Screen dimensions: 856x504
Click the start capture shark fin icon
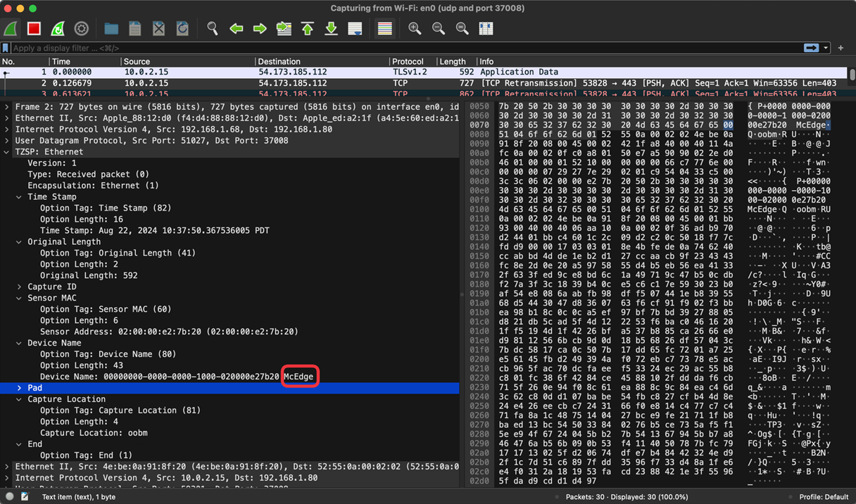click(11, 29)
